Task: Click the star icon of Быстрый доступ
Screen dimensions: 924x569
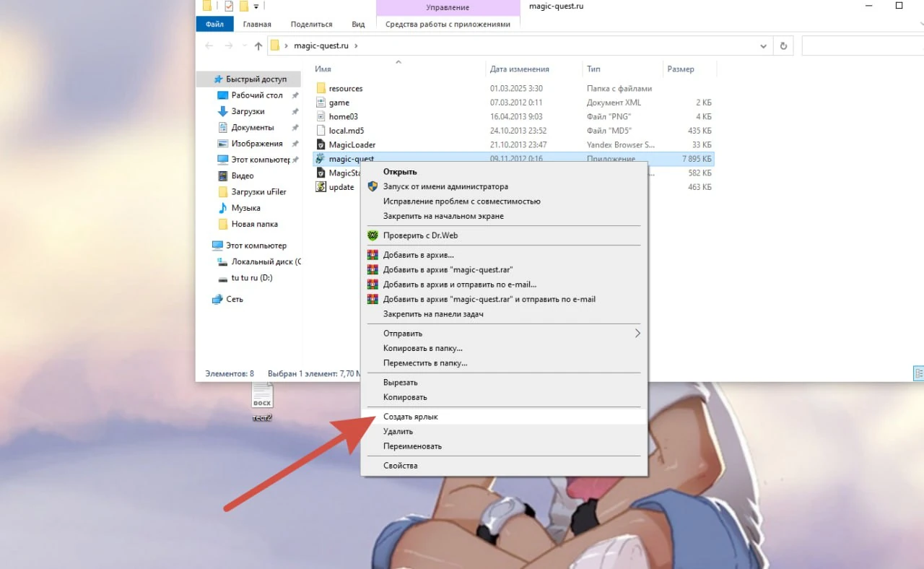Action: [218, 79]
